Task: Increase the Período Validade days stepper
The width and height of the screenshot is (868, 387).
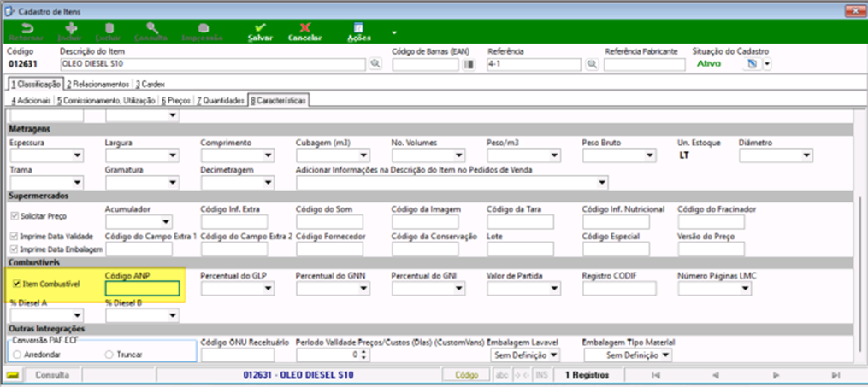Action: click(363, 352)
